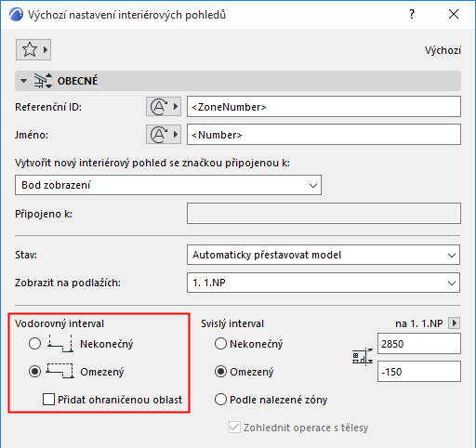Click the infinite horizontal range icon
The height and width of the screenshot is (448, 476).
click(x=60, y=343)
